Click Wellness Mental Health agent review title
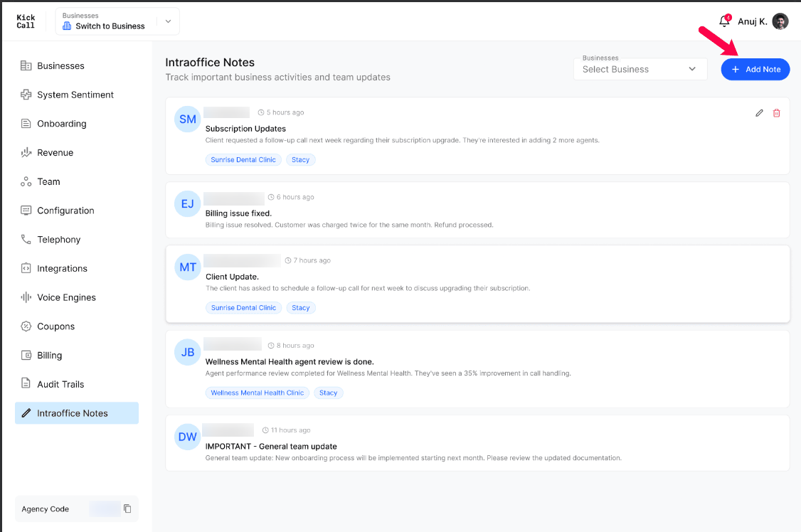Image resolution: width=801 pixels, height=532 pixels. (290, 361)
